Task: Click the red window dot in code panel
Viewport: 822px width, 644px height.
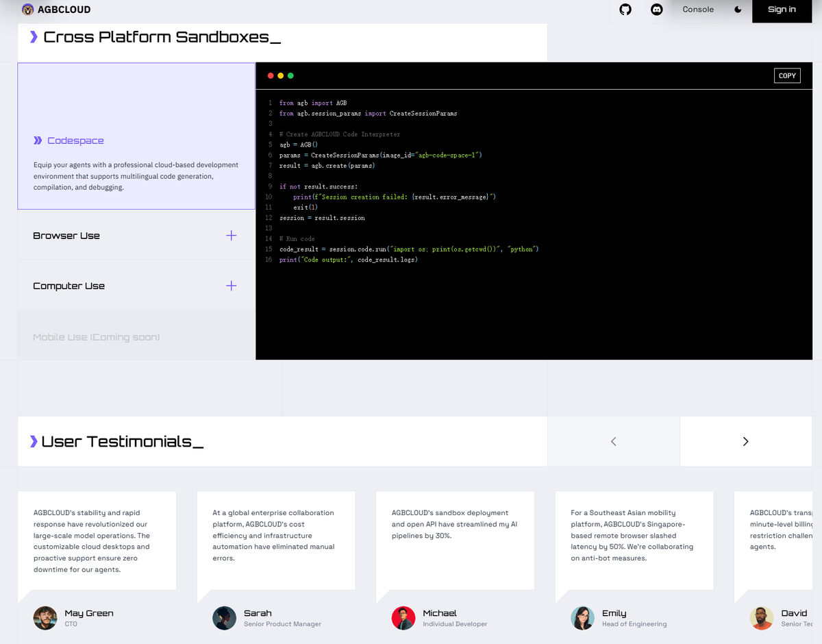Action: pyautogui.click(x=271, y=76)
